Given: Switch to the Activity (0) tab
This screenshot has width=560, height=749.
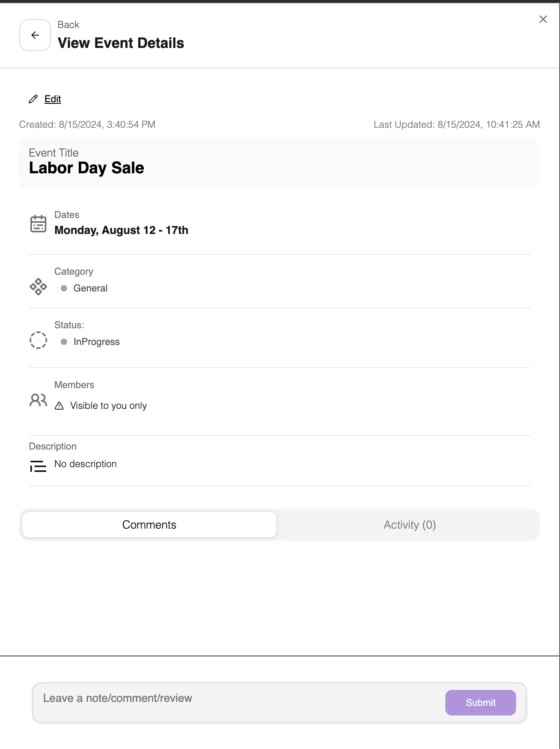Looking at the screenshot, I should click(x=409, y=525).
